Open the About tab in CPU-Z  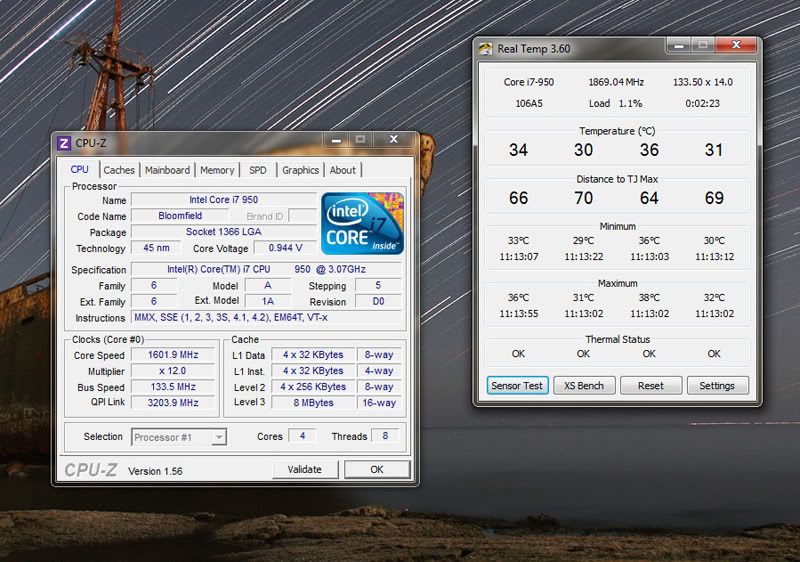343,170
